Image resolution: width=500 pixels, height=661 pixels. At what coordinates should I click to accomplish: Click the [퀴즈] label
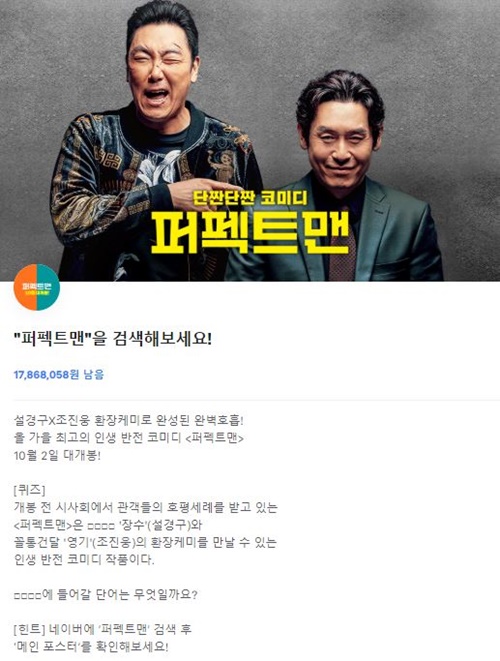point(30,490)
